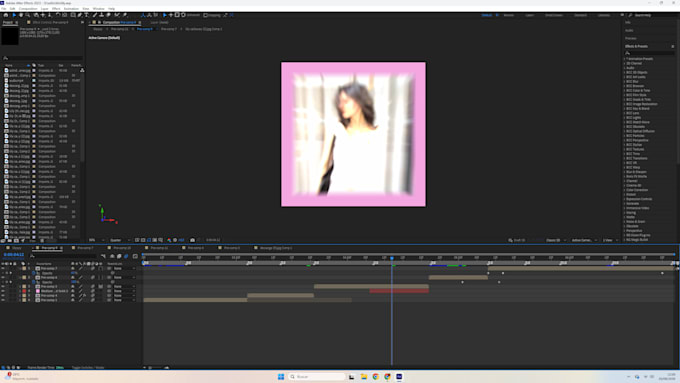This screenshot has width=680, height=383.
Task: Open After Effects from the taskbar
Action: pos(399,376)
